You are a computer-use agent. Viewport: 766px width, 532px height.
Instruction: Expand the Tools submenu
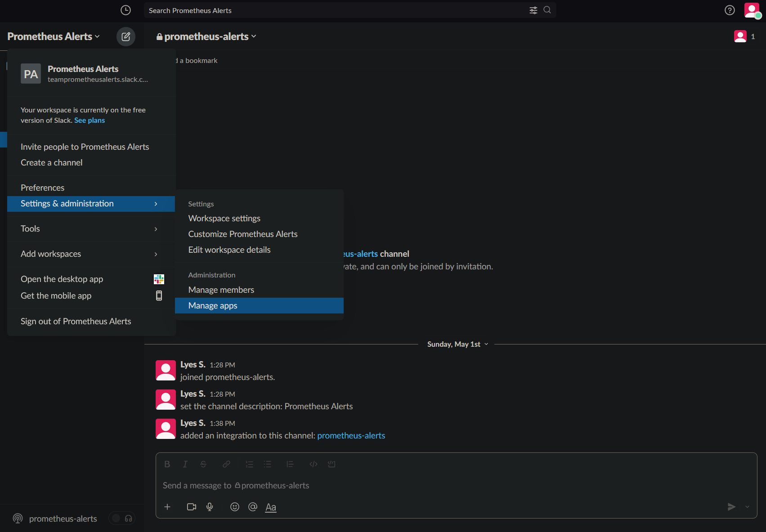point(91,229)
